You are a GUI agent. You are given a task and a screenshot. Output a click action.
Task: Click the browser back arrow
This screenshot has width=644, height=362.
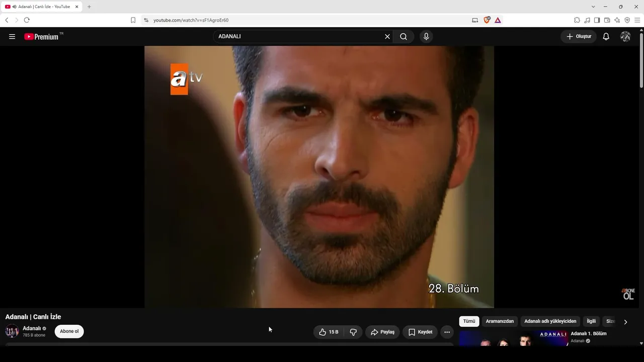(7, 20)
